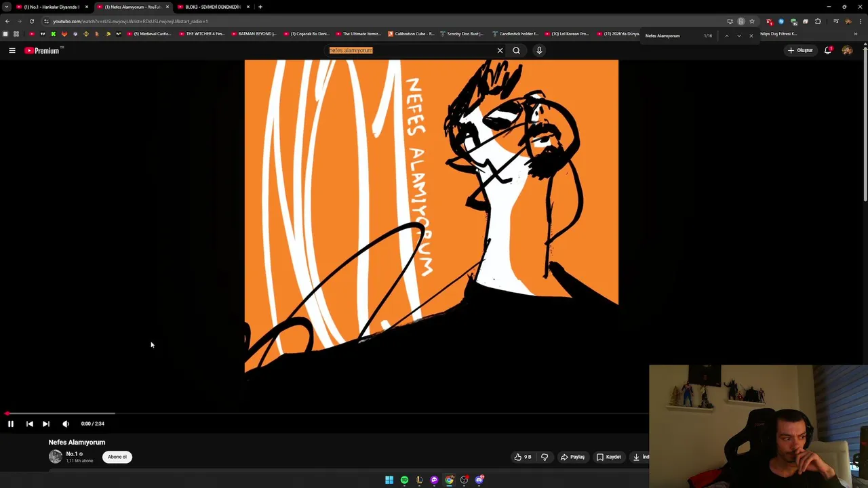Share the video via the Paylaş button
Image resolution: width=868 pixels, height=488 pixels.
pos(572,457)
